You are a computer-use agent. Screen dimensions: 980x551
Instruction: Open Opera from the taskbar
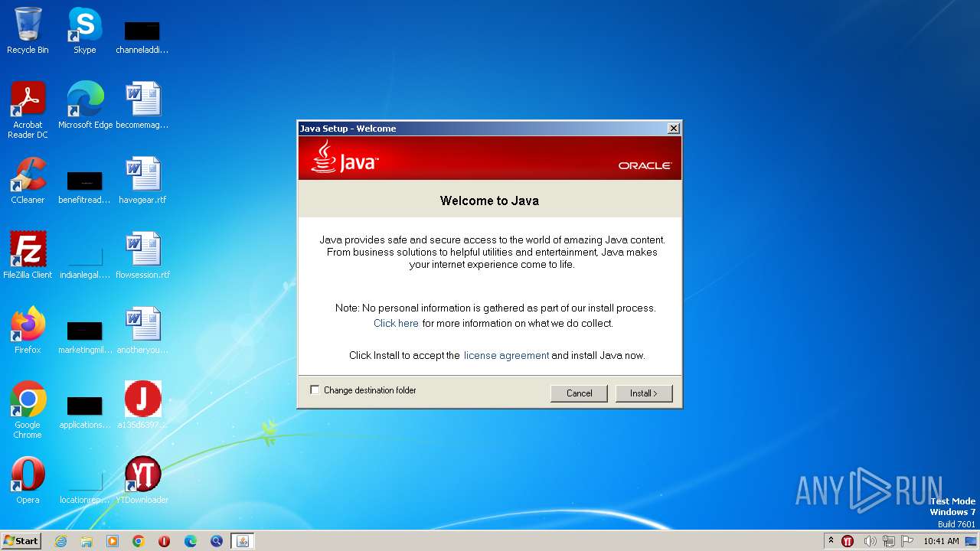164,541
